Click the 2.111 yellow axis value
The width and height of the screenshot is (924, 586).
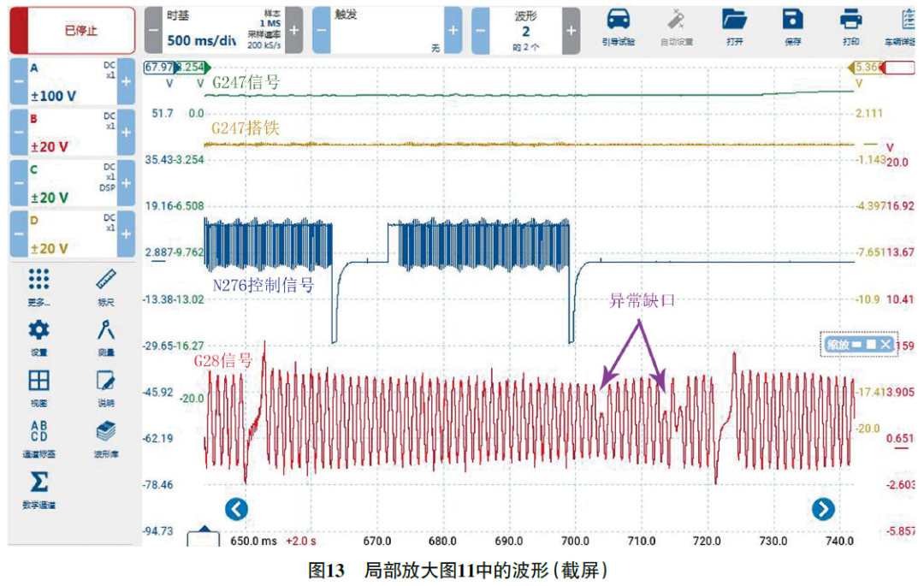(868, 113)
